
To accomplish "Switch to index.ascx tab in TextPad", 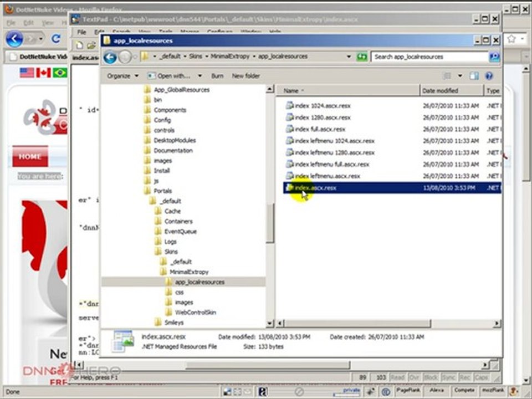I will point(85,58).
